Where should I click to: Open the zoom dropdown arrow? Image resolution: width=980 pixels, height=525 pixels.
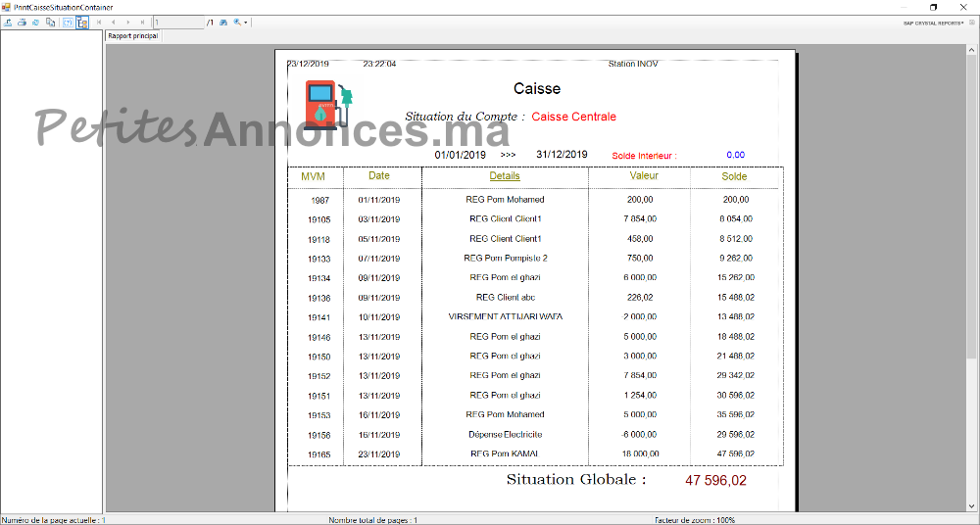point(246,23)
